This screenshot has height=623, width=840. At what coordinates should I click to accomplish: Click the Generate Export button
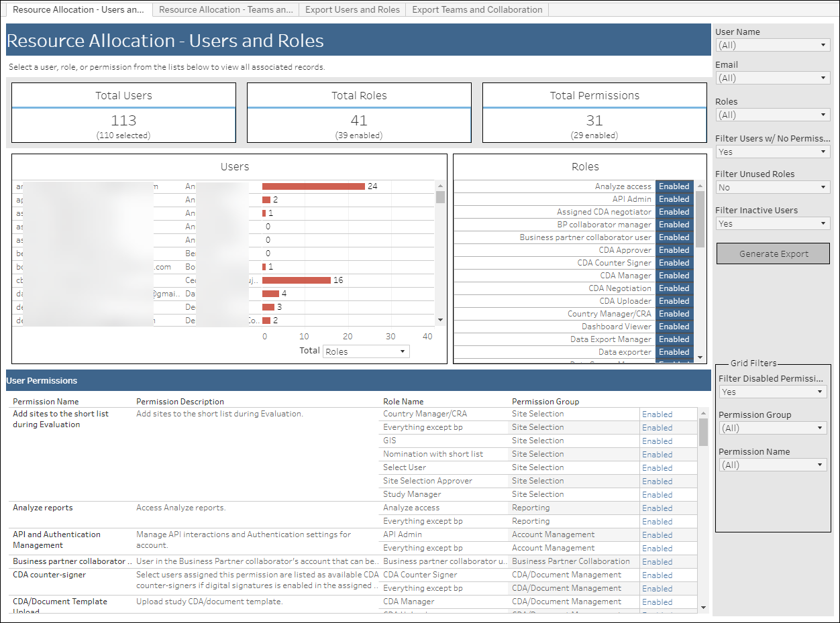pyautogui.click(x=772, y=253)
